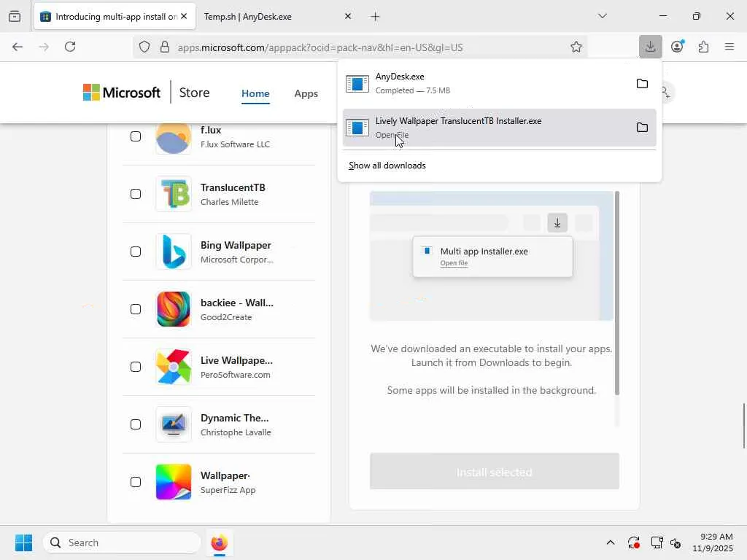
Task: Show Lively Wallpaper installer in folder
Action: 642,127
